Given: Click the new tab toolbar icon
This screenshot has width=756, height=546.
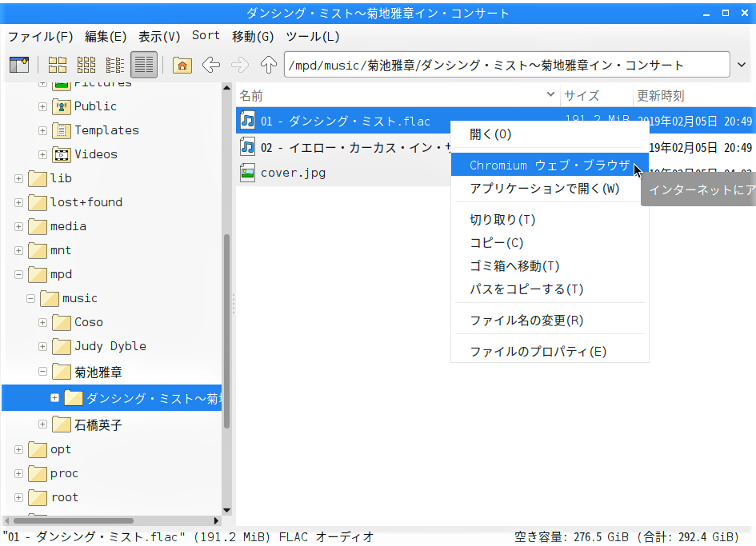Looking at the screenshot, I should (x=18, y=66).
